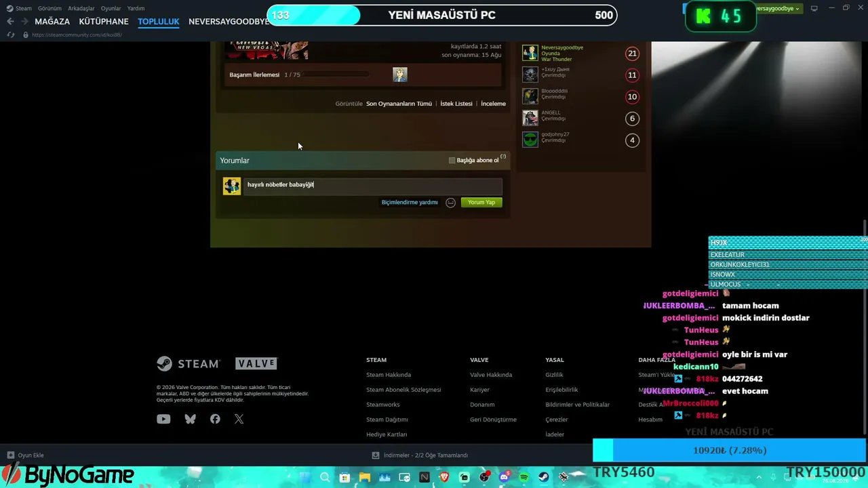The height and width of the screenshot is (488, 868).
Task: Show hidden icons in the system tray
Action: (x=758, y=477)
